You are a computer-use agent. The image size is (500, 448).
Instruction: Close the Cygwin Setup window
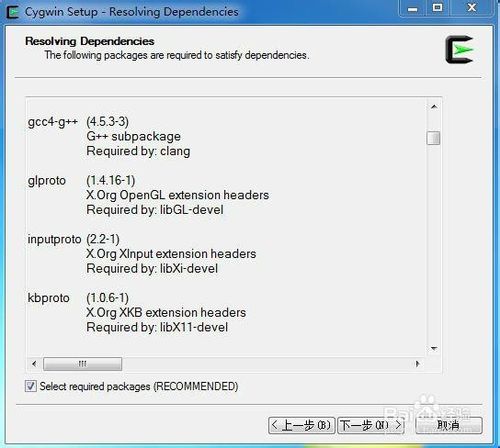(472, 8)
